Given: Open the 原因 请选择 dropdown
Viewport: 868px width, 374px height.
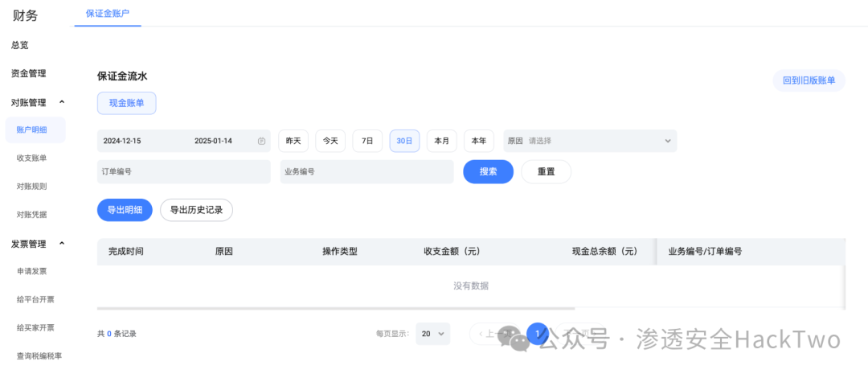Looking at the screenshot, I should tap(590, 141).
